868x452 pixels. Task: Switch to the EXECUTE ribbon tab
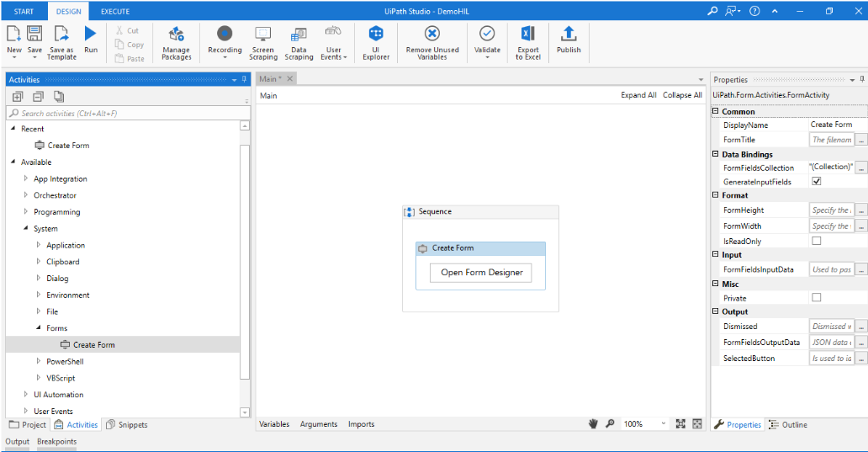point(115,11)
